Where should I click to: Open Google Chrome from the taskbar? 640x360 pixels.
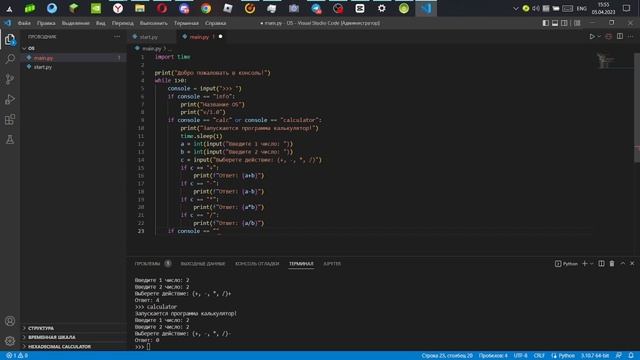pos(206,8)
